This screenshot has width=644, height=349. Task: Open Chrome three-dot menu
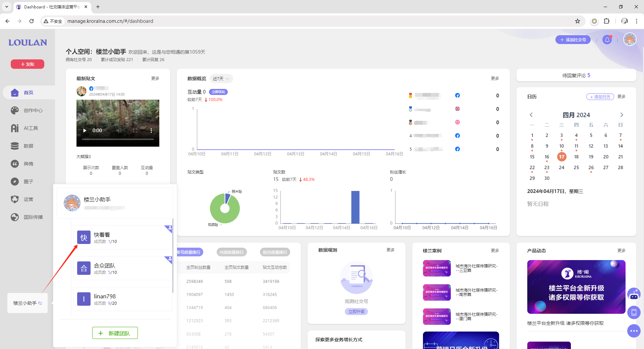click(637, 21)
